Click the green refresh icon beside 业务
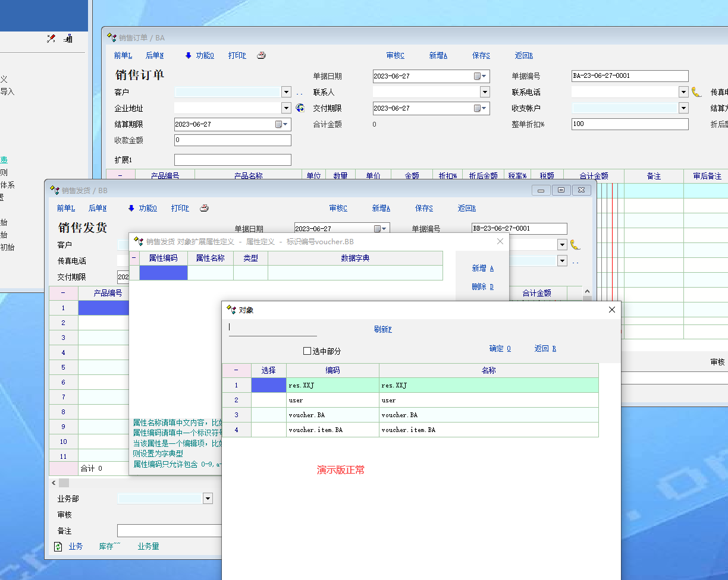The width and height of the screenshot is (728, 580). click(58, 547)
